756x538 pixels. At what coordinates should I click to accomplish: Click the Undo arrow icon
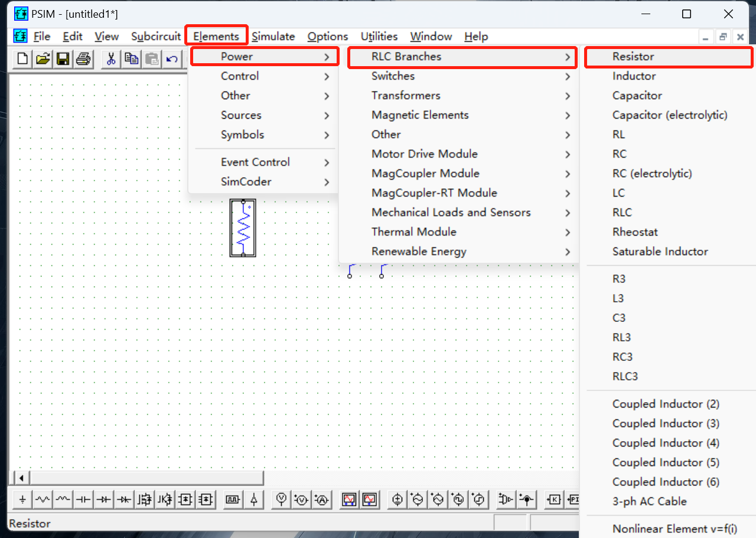171,58
